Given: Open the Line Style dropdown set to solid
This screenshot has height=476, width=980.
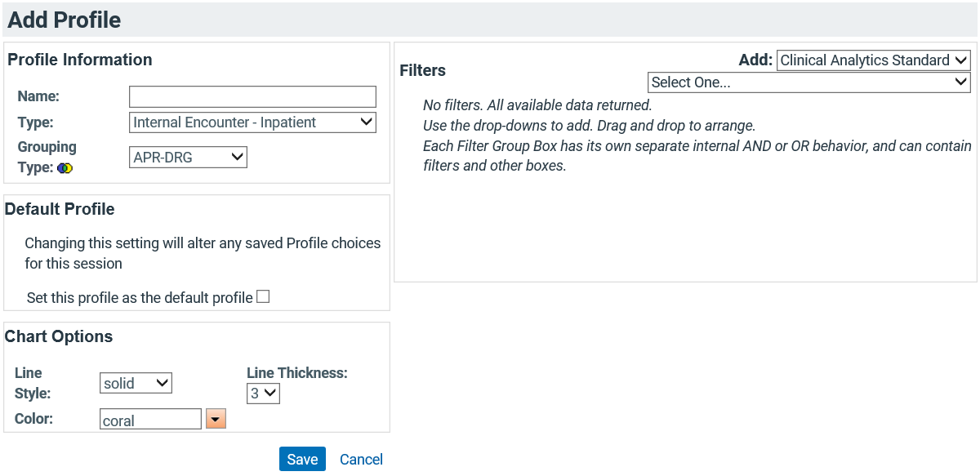Looking at the screenshot, I should [x=136, y=383].
